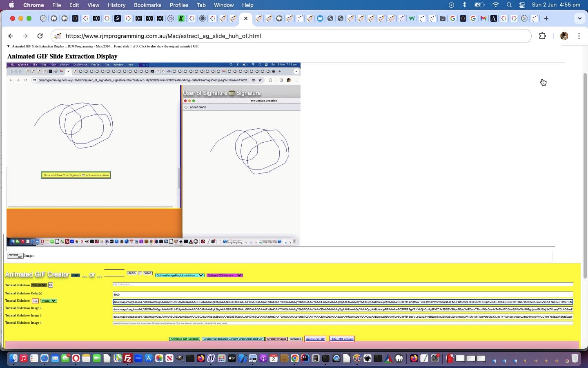Collapse the Animated GIF Slide Extraction details
This screenshot has width=588, height=368.
click(x=9, y=47)
